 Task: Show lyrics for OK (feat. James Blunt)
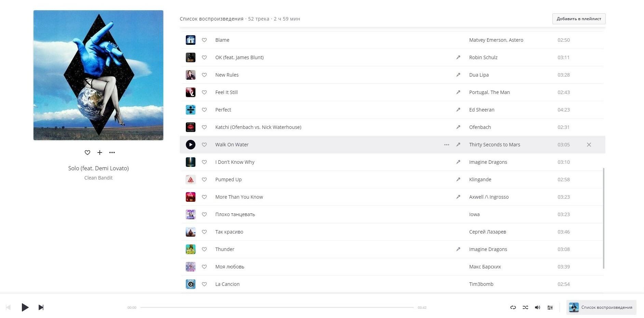pos(458,57)
